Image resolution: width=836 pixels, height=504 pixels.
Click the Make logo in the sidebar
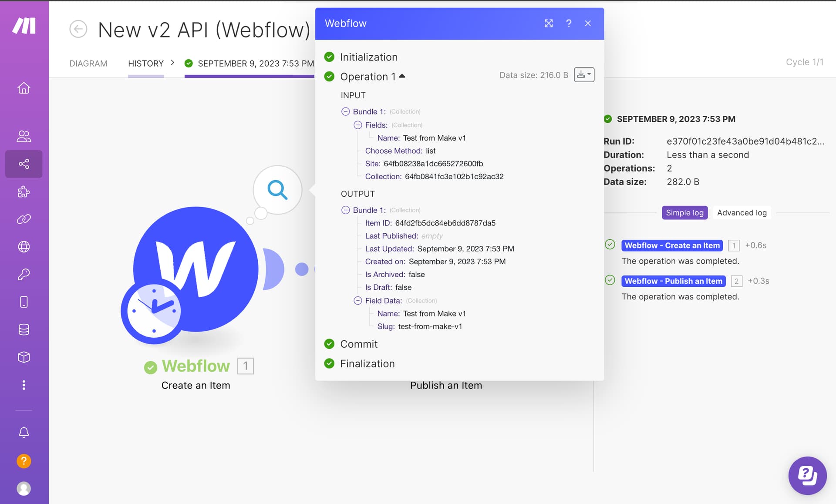coord(24,26)
